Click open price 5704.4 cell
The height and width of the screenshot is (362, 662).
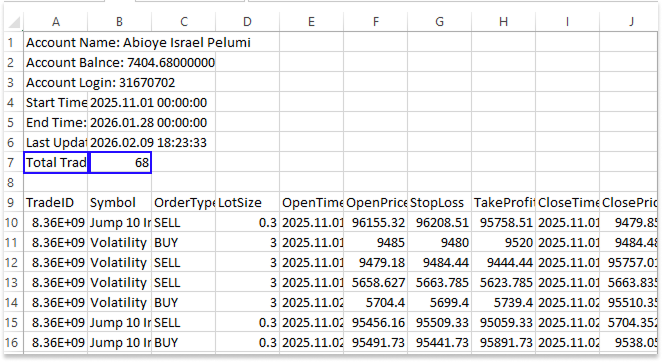pos(376,303)
